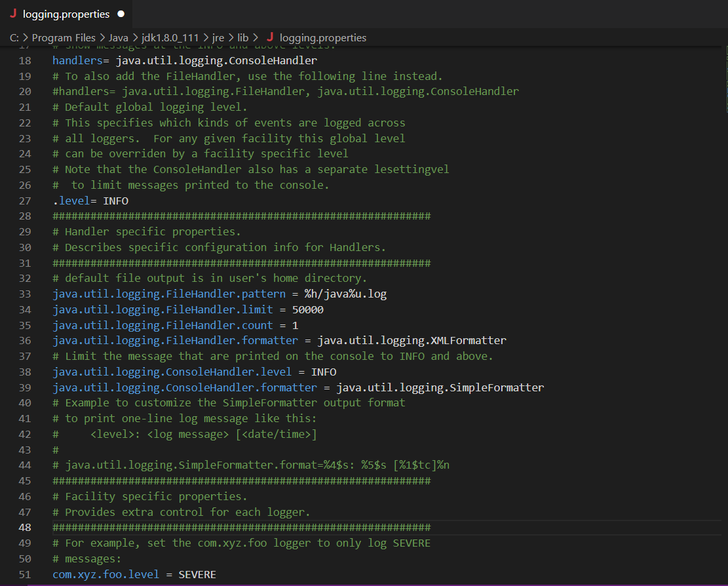The image size is (728, 586).
Task: Click line number 18 in the gutter
Action: click(25, 60)
